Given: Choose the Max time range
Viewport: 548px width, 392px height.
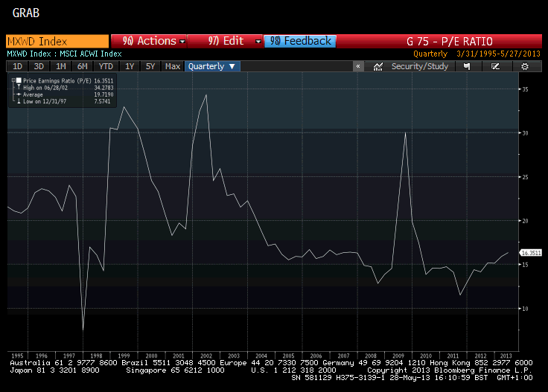Looking at the screenshot, I should (173, 66).
